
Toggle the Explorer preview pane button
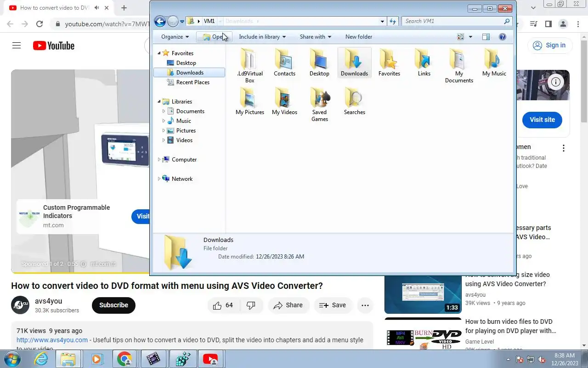click(486, 37)
